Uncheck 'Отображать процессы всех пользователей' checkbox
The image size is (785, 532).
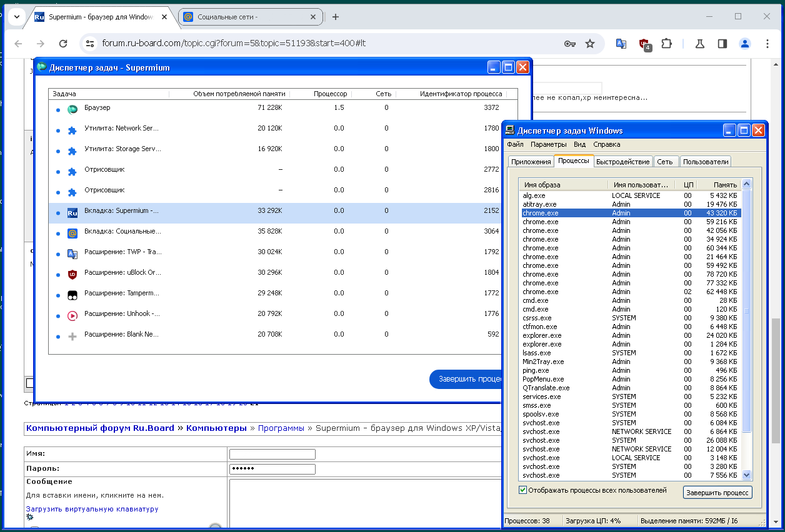click(x=523, y=490)
